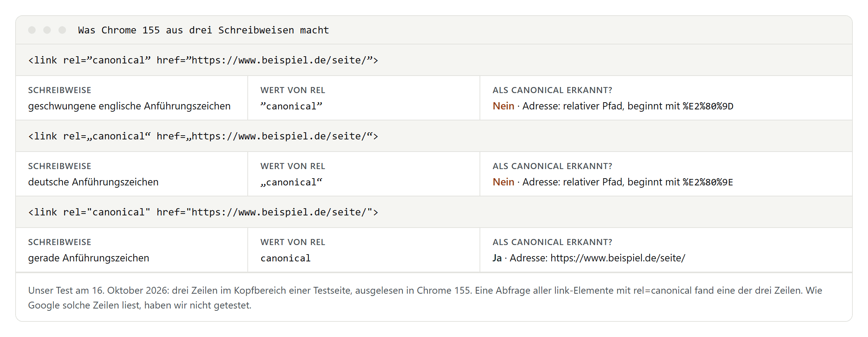Select rel value in 'deutsche Anführungszeichen' row

[291, 182]
